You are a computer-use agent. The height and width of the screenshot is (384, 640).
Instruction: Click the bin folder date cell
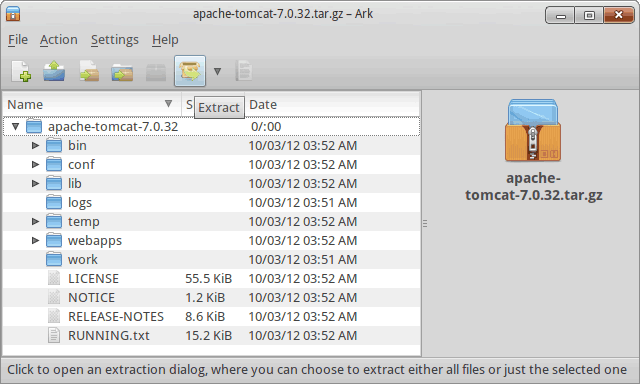(x=303, y=145)
